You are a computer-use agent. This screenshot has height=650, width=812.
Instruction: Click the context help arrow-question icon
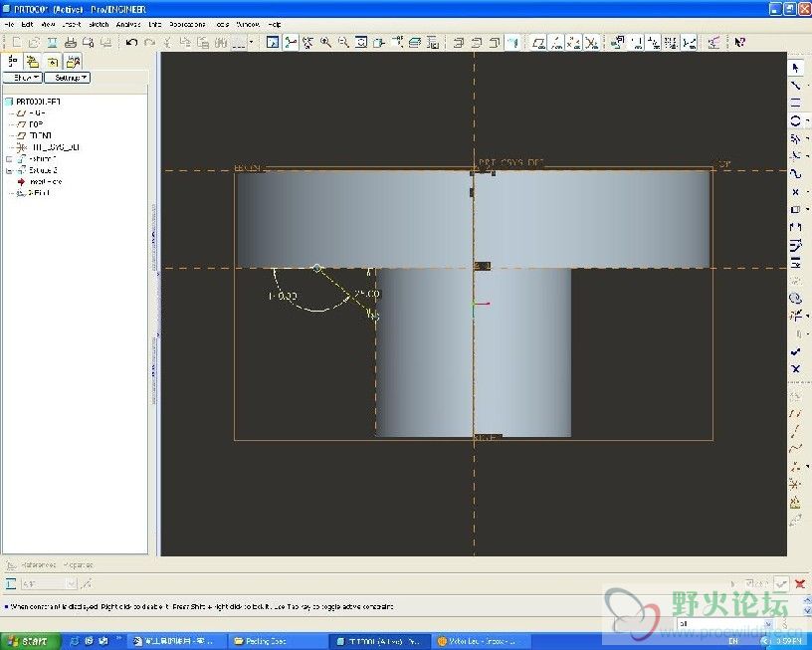[739, 42]
